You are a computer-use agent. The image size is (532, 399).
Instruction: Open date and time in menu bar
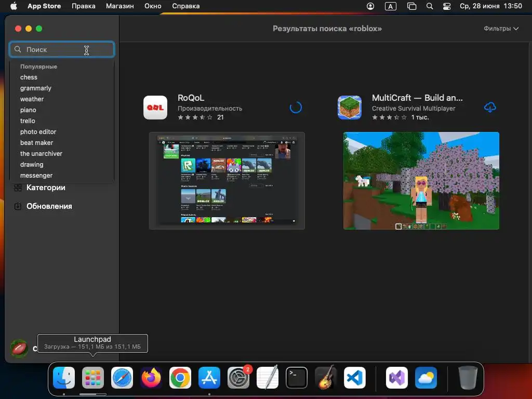(x=490, y=6)
